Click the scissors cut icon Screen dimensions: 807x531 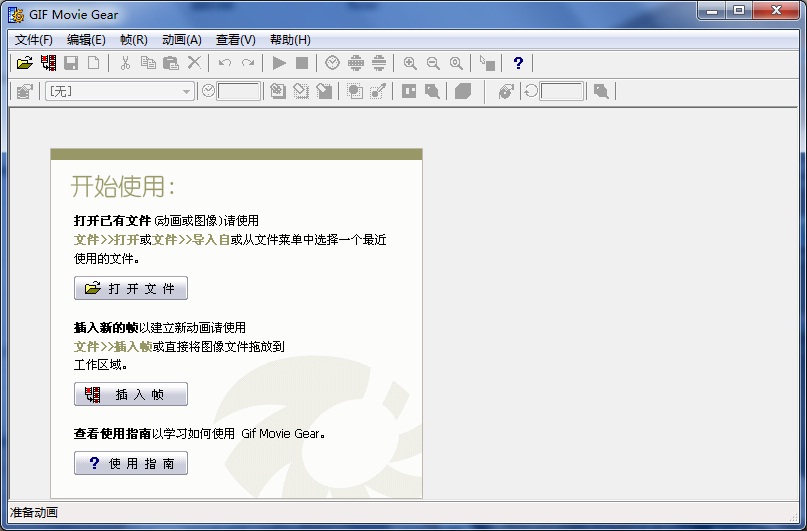[x=125, y=63]
